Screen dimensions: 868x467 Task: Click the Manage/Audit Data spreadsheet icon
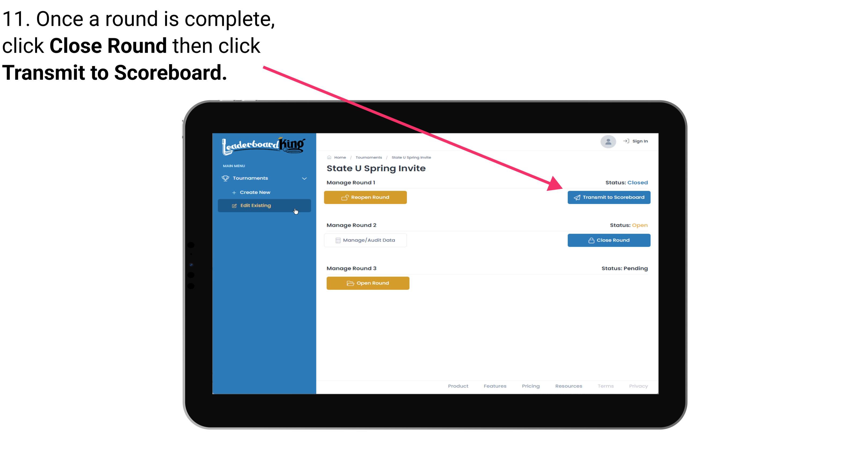pyautogui.click(x=337, y=240)
